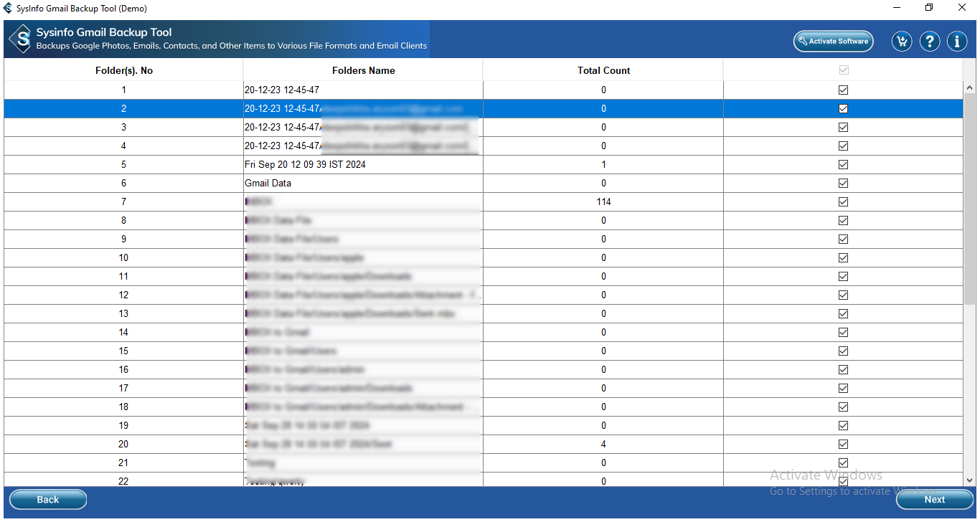The height and width of the screenshot is (522, 980).
Task: Toggle the checkbox for folder number 13
Action: point(843,313)
